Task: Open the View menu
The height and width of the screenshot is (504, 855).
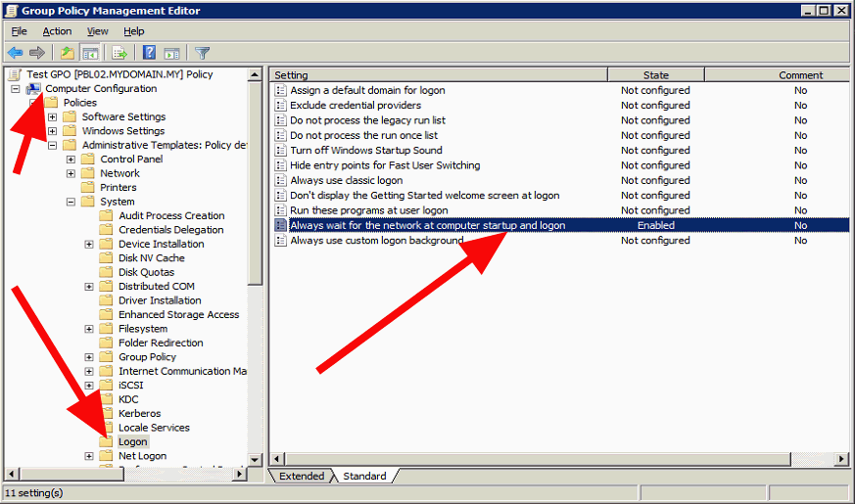Action: [97, 31]
